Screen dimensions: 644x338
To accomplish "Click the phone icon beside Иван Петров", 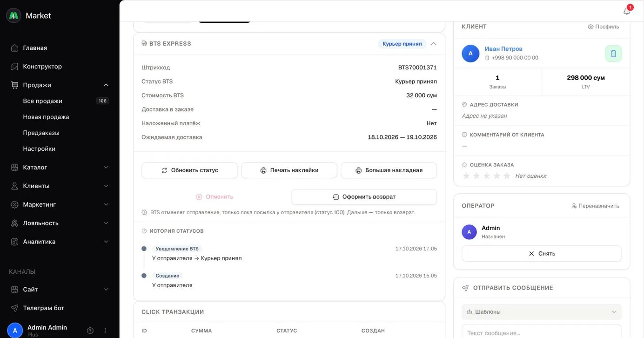I will (613, 54).
